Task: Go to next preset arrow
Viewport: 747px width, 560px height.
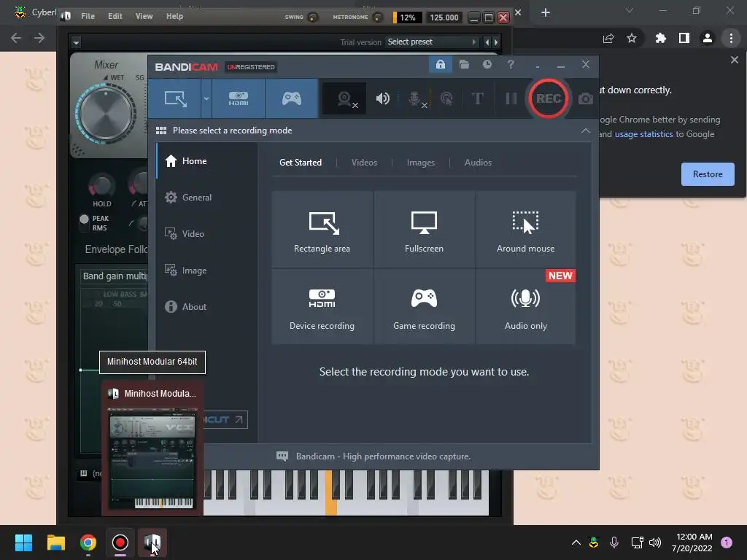Action: [x=495, y=42]
